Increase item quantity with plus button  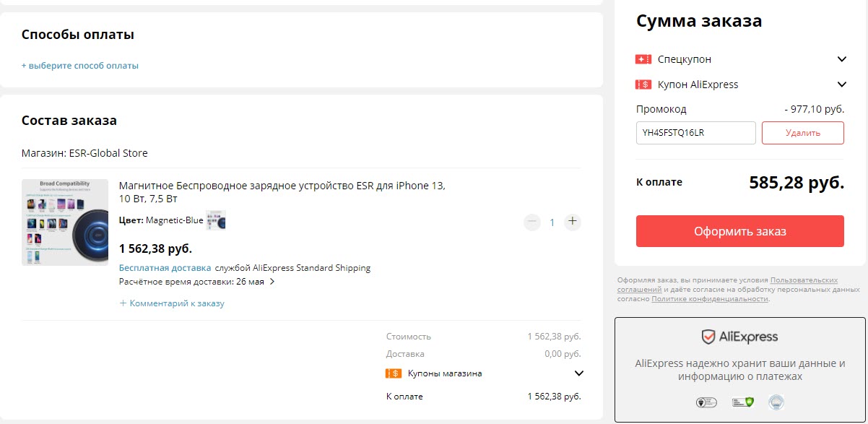point(573,222)
